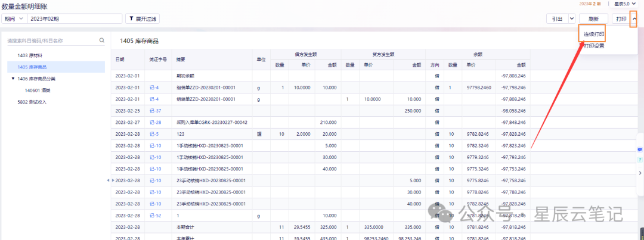This screenshot has height=240, width=644.
Task: Click the 借方发生额 column group header
Action: pos(305,54)
